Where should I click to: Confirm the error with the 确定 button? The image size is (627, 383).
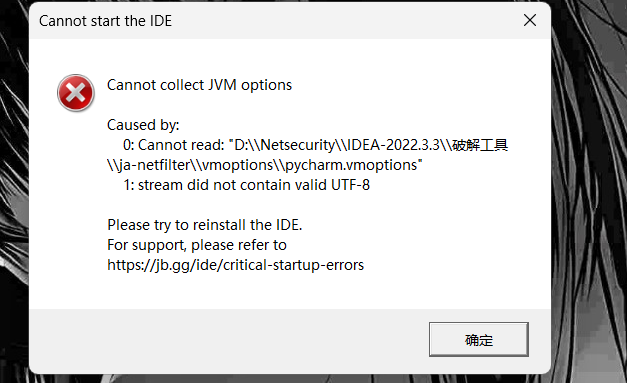click(x=479, y=339)
